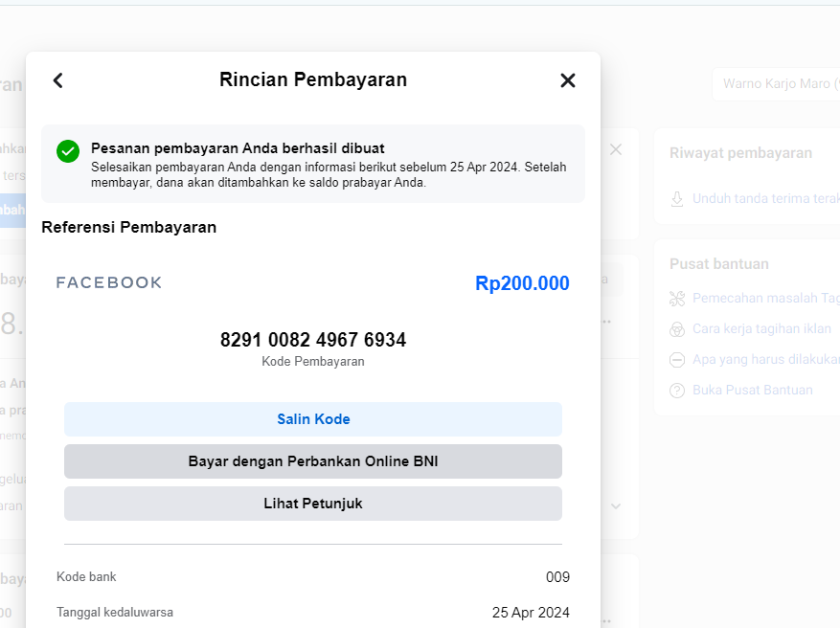
Task: Open Buka Pusat Bantuan link
Action: 752,390
